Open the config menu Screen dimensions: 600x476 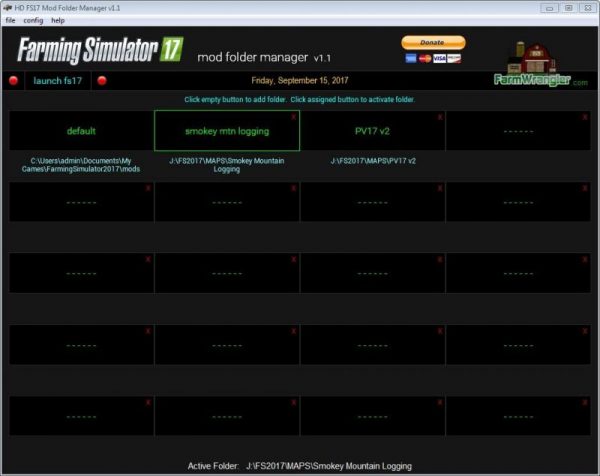point(33,20)
